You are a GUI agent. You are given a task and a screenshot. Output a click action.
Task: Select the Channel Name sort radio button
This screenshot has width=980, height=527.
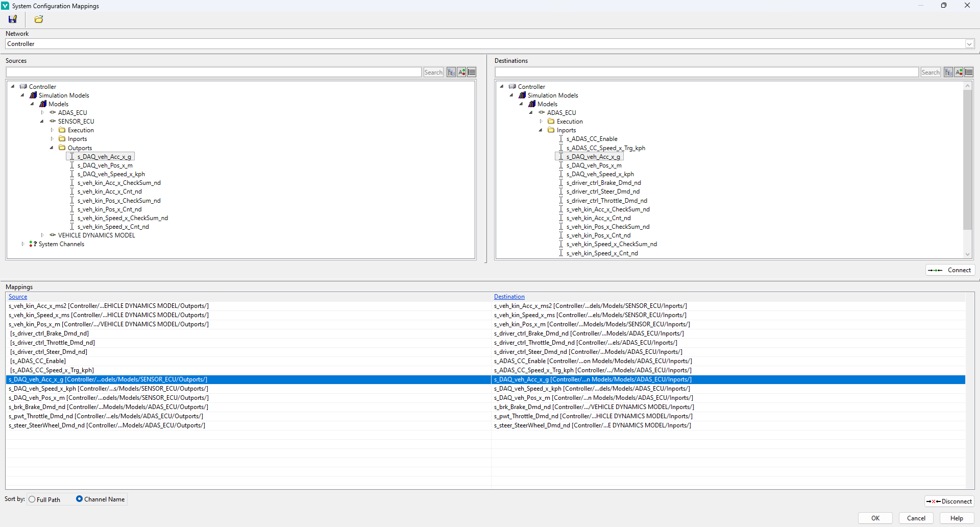(x=79, y=499)
